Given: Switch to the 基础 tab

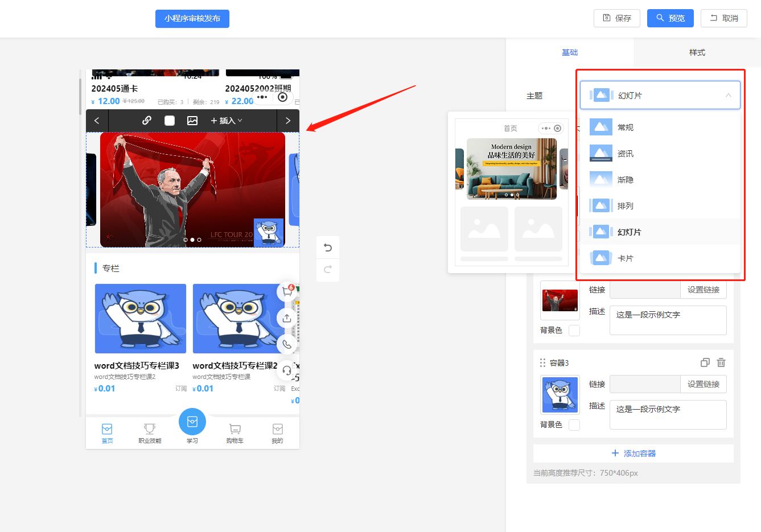Looking at the screenshot, I should click(x=570, y=52).
